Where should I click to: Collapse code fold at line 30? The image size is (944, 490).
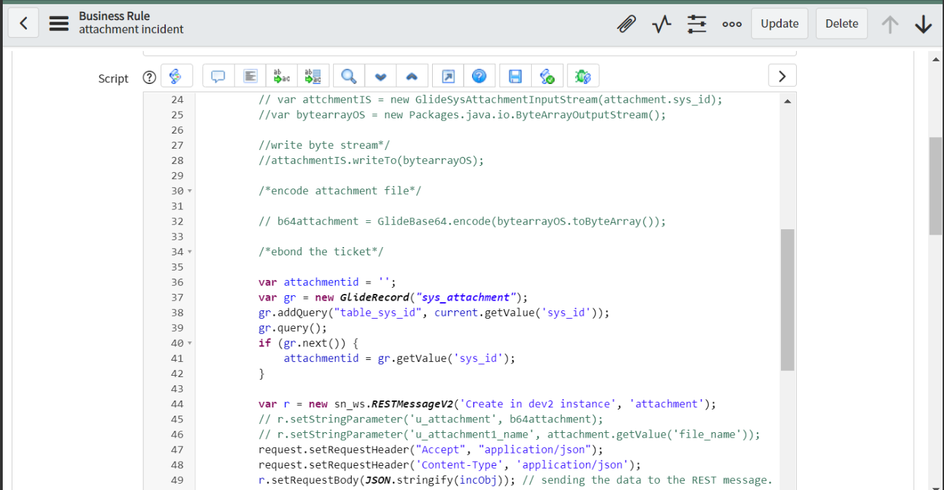pos(190,191)
